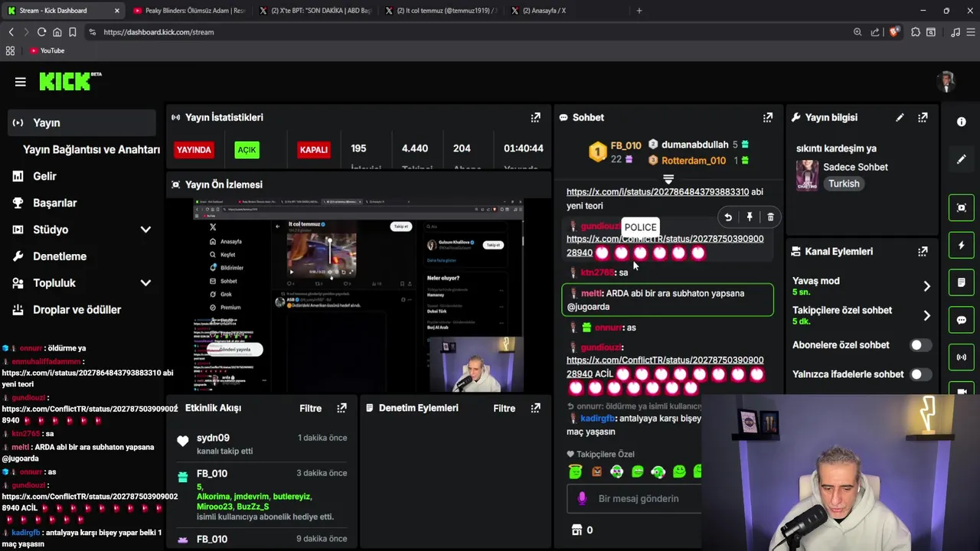
Task: Open Yavaş mod settings chevron
Action: click(x=926, y=286)
